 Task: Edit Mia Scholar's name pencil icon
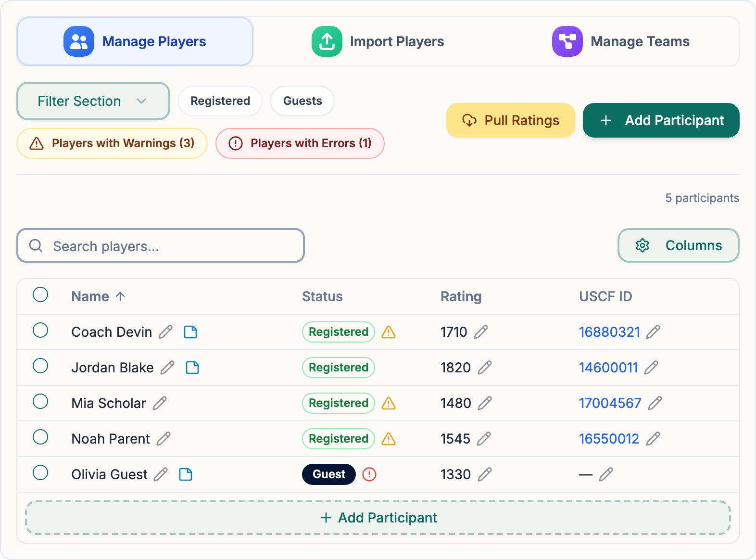point(160,403)
